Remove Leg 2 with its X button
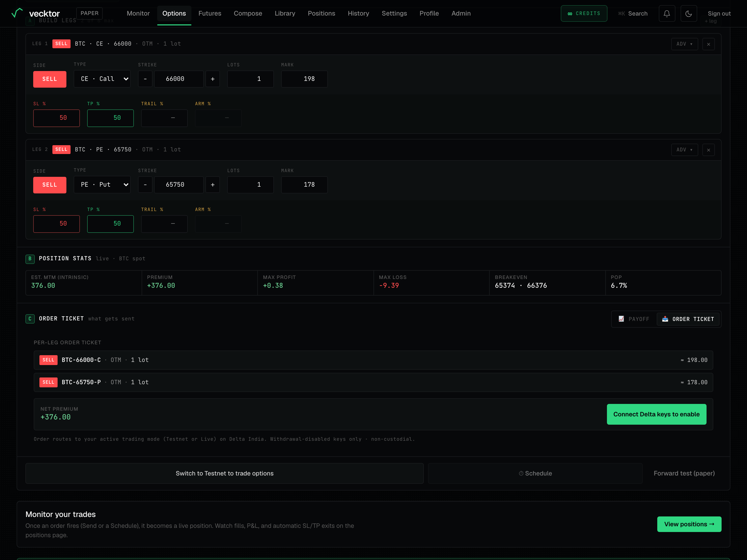 (708, 150)
